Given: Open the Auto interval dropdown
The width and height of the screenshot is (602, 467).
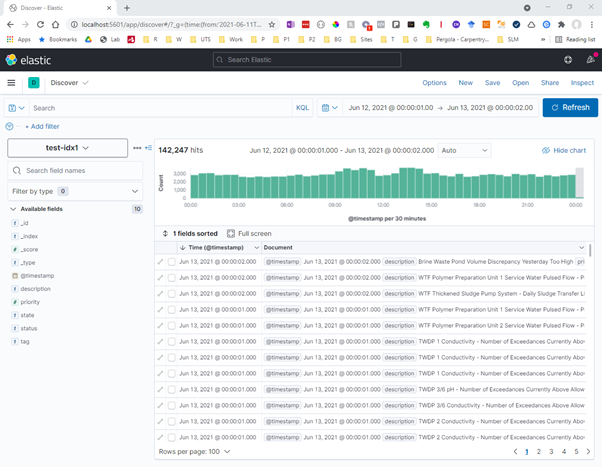Looking at the screenshot, I should [464, 150].
